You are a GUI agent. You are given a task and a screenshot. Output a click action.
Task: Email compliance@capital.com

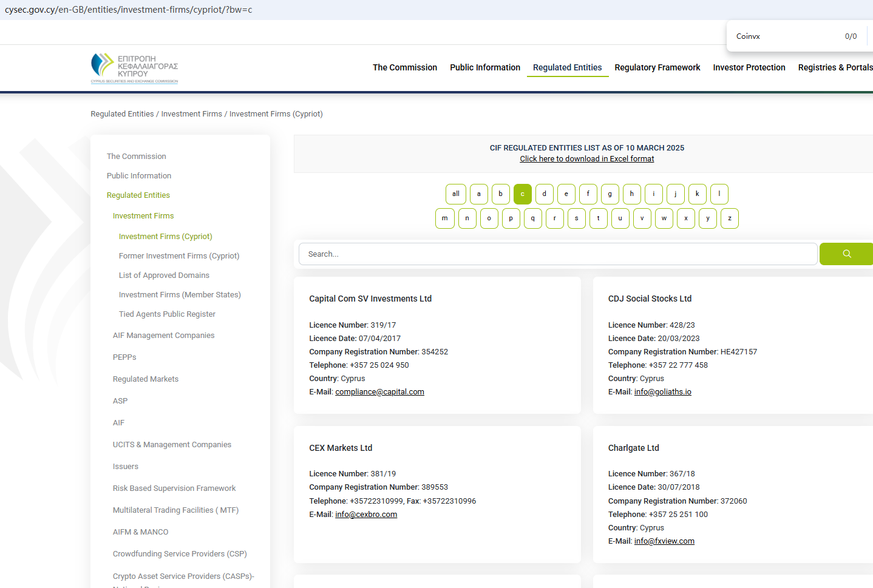click(x=379, y=392)
